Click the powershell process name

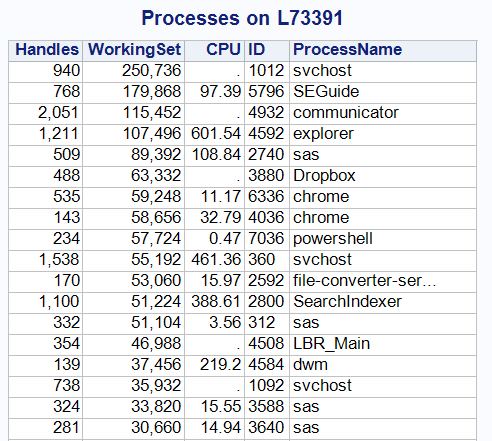[x=333, y=239]
